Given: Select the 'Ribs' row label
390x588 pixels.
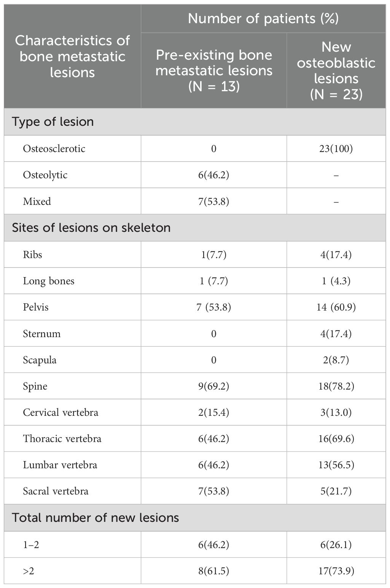Looking at the screenshot, I should [32, 254].
